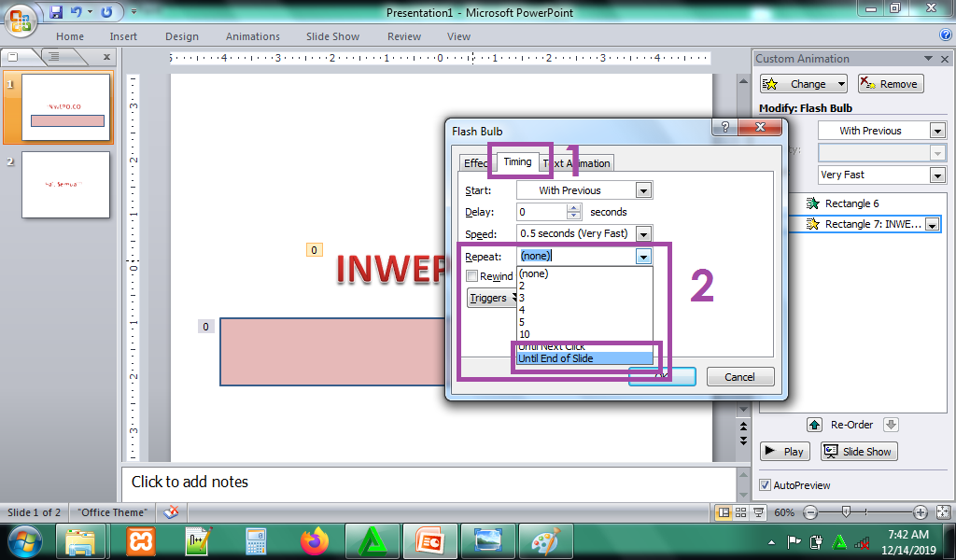Open the Very Fast speed dropdown in pane
The height and width of the screenshot is (560, 956).
[937, 175]
